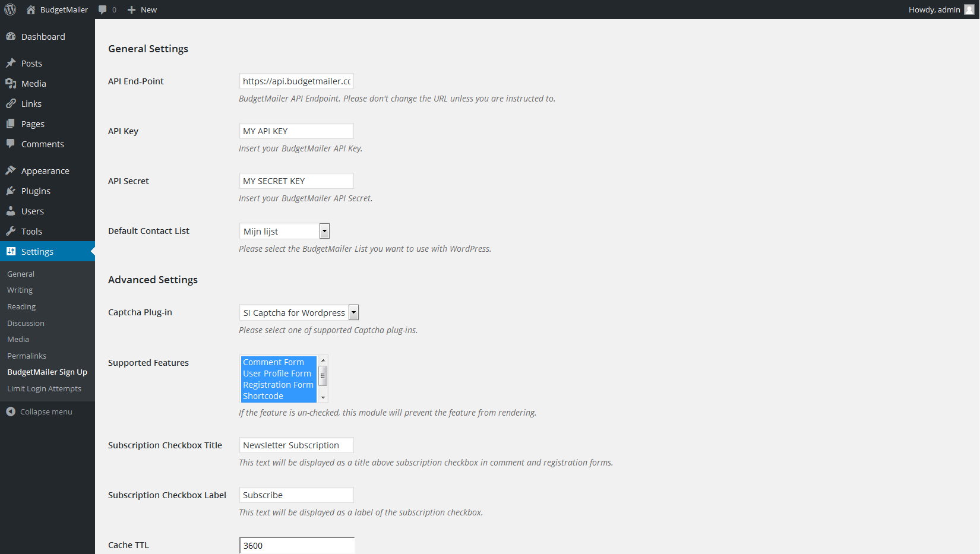This screenshot has width=980, height=554.
Task: Open Reading settings submenu
Action: click(21, 306)
